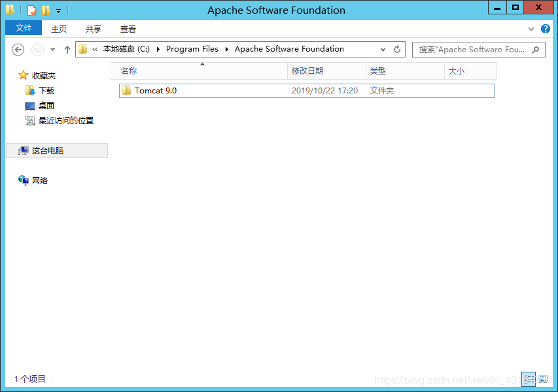The height and width of the screenshot is (392, 558).
Task: Click the 这台电脑 computer icon
Action: (x=23, y=151)
